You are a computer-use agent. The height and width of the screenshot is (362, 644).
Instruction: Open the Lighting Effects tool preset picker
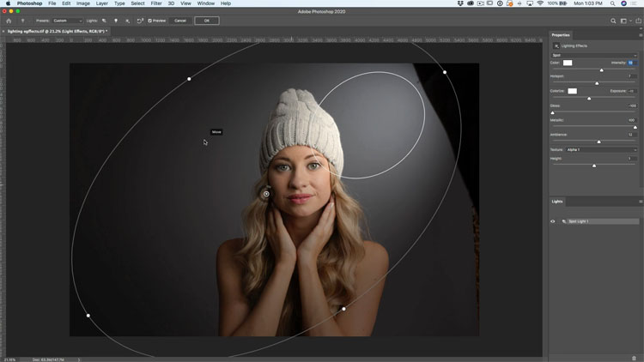pos(22,21)
